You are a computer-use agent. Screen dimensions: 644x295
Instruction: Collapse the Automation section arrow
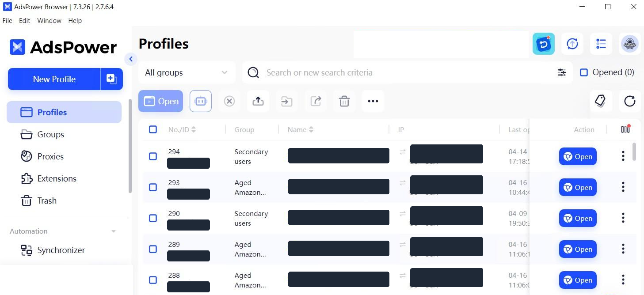click(114, 231)
